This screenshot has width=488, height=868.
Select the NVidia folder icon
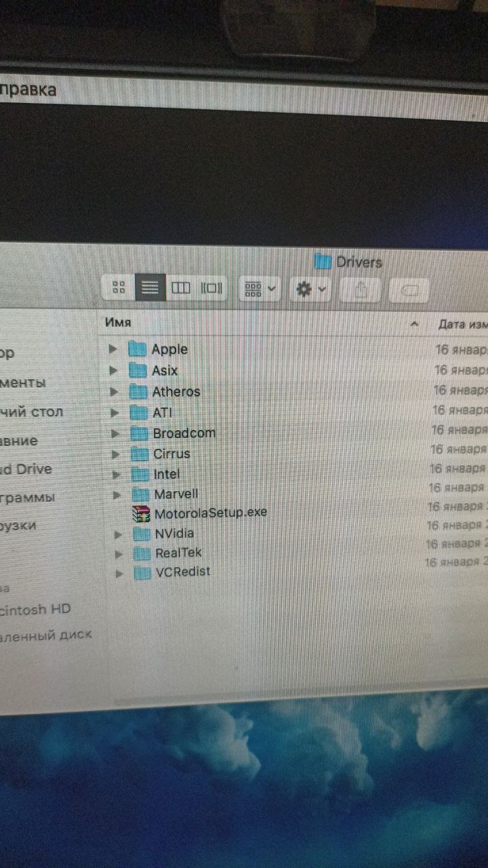pyautogui.click(x=142, y=534)
